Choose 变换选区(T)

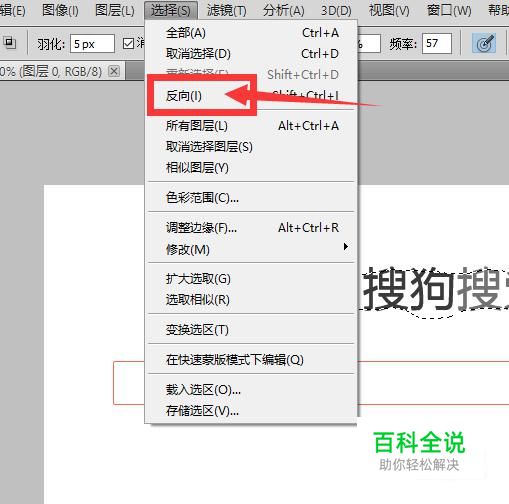pos(252,330)
